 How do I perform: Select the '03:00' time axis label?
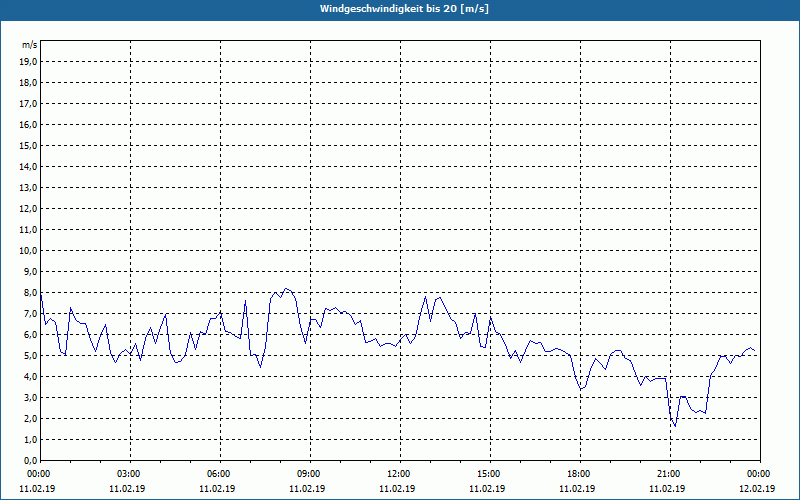click(x=128, y=474)
